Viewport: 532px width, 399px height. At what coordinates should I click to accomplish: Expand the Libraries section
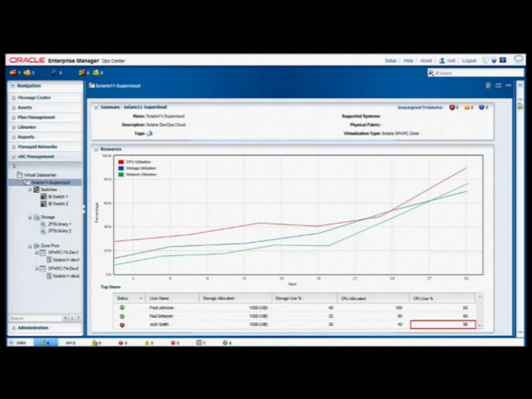(x=14, y=127)
